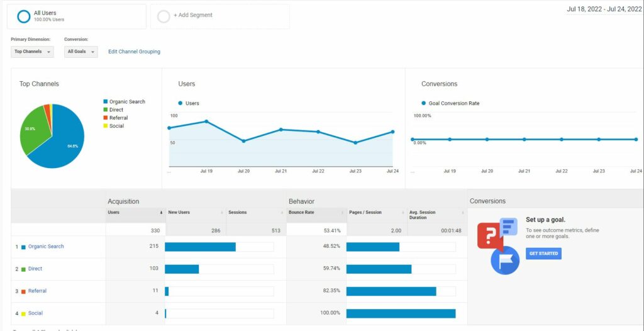Click blue square beside Organic Search row
644x331 pixels.
[x=23, y=247]
